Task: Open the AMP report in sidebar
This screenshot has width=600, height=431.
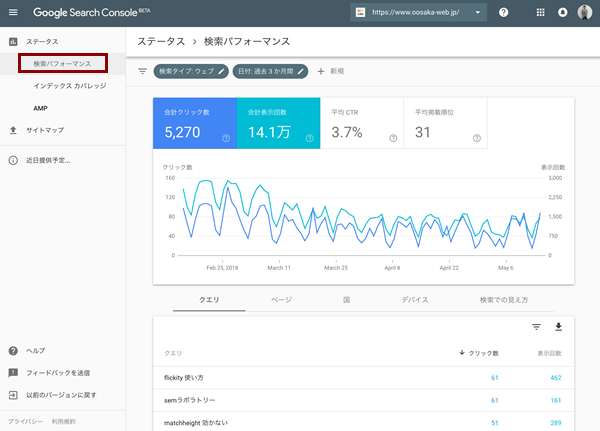Action: [41, 108]
